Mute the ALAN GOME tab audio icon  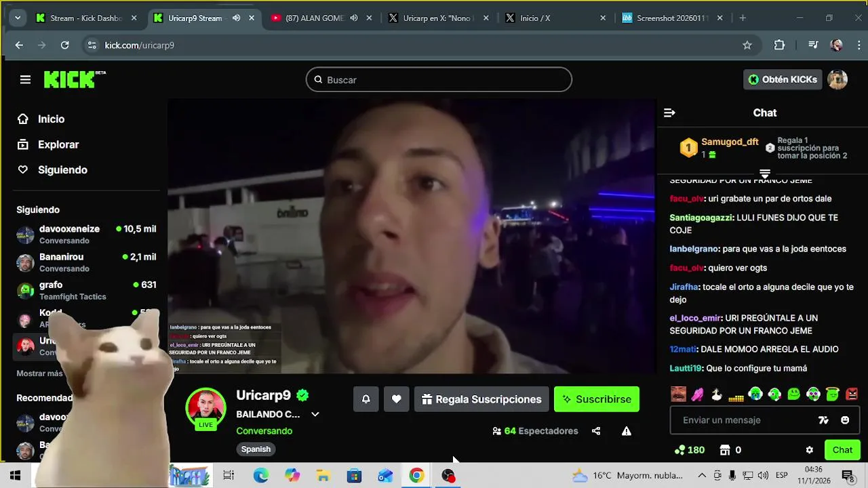tap(354, 18)
